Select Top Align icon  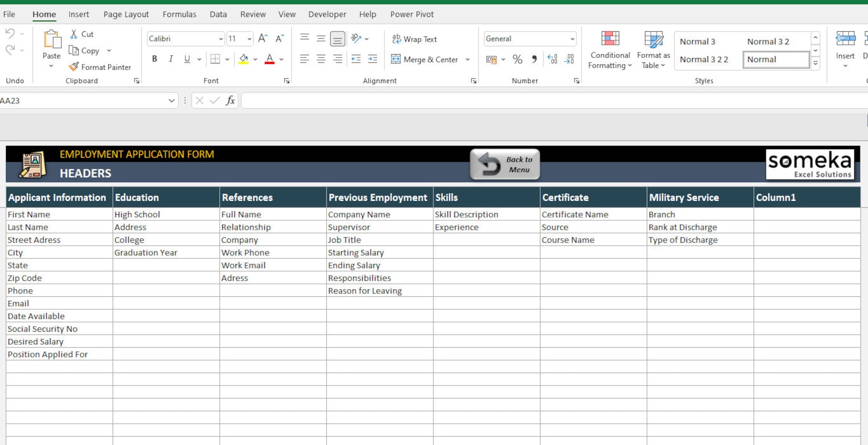(x=304, y=38)
